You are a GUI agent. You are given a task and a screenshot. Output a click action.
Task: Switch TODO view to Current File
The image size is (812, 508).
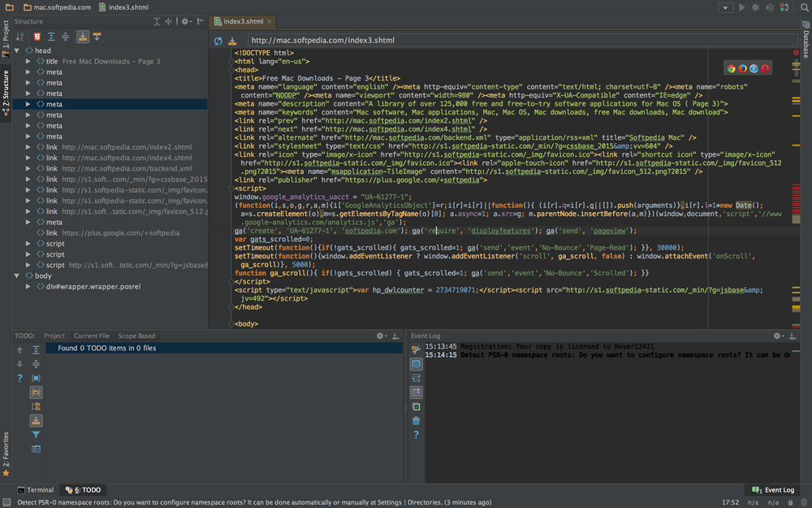click(92, 336)
